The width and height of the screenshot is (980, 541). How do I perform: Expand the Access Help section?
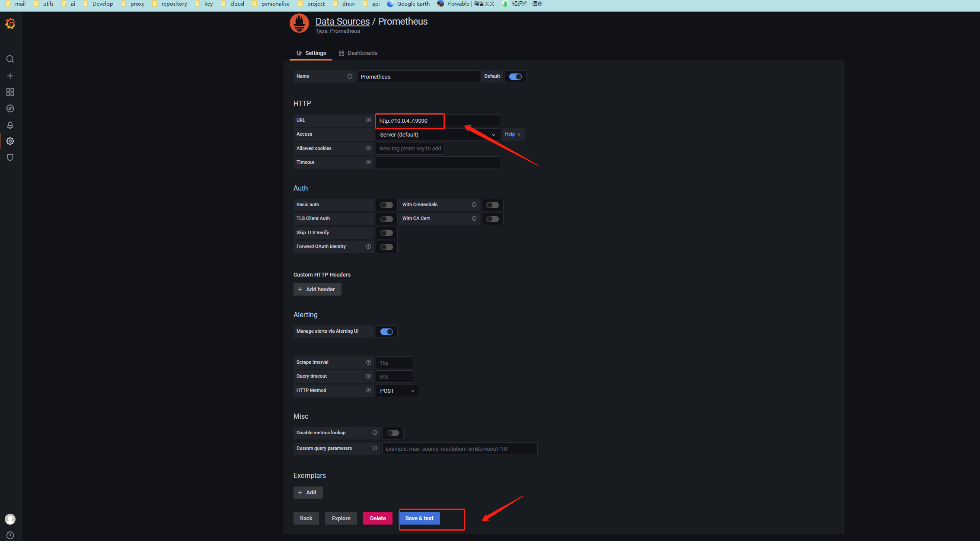(x=513, y=134)
